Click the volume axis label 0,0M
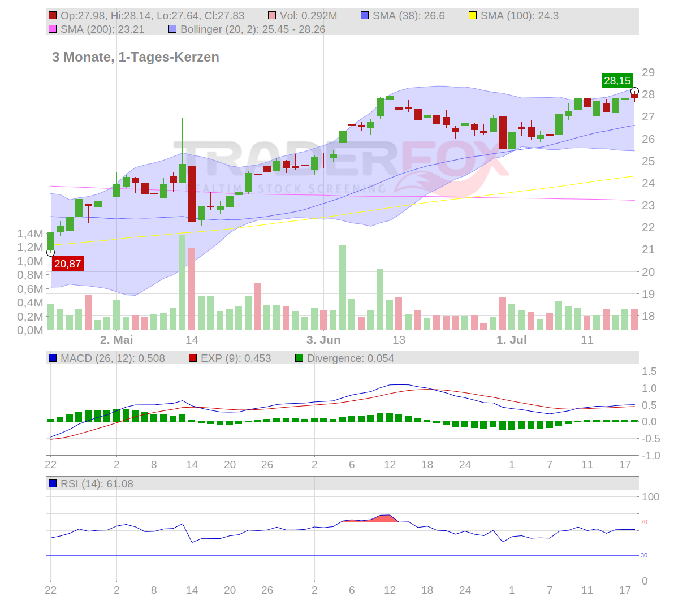 click(x=30, y=330)
